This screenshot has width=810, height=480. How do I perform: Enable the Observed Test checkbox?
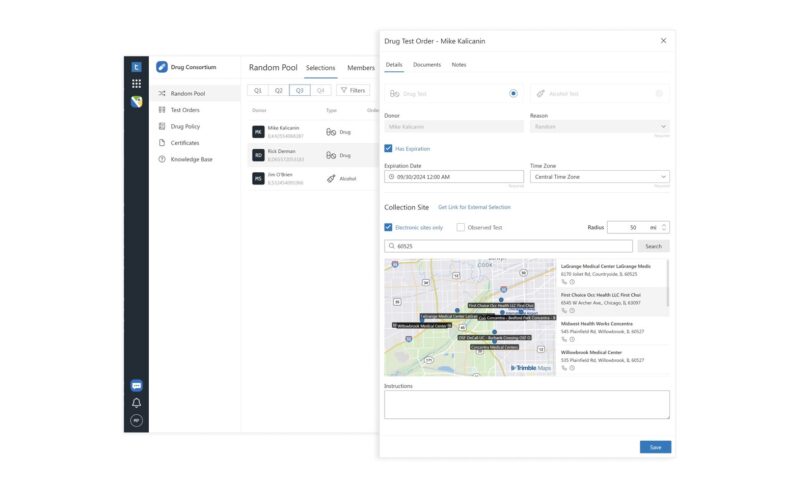pyautogui.click(x=461, y=227)
